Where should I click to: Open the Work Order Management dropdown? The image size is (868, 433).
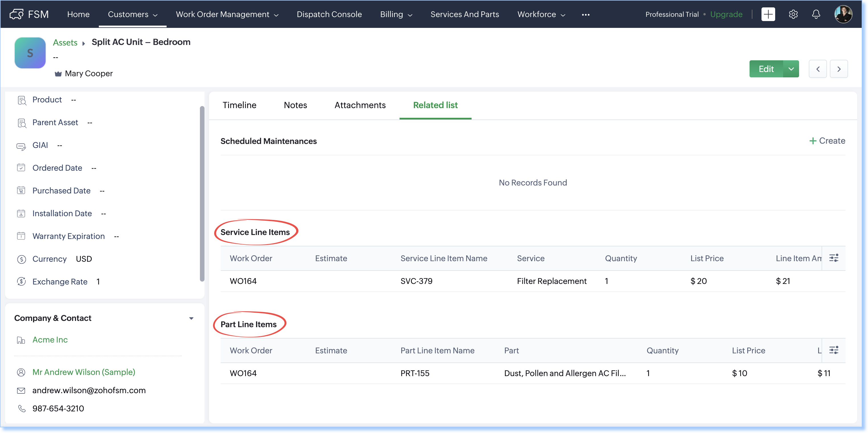227,14
